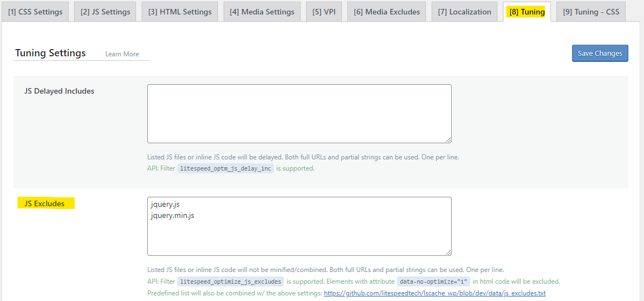Image resolution: width=644 pixels, height=301 pixels.
Task: Click inside the JS Excludes text area
Action: point(299,226)
